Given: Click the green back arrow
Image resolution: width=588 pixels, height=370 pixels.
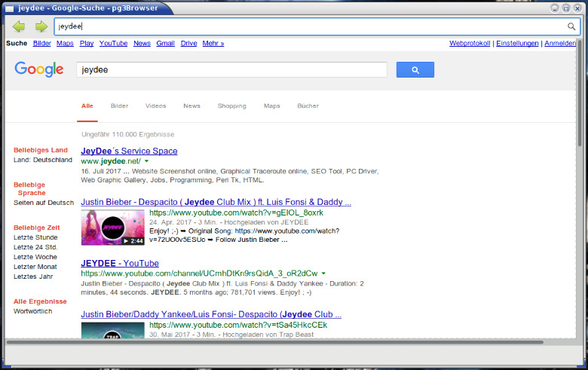Looking at the screenshot, I should click(19, 26).
